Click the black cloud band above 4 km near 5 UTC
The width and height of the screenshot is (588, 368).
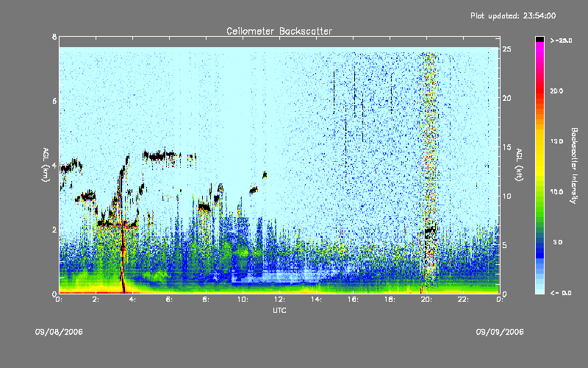(159, 155)
